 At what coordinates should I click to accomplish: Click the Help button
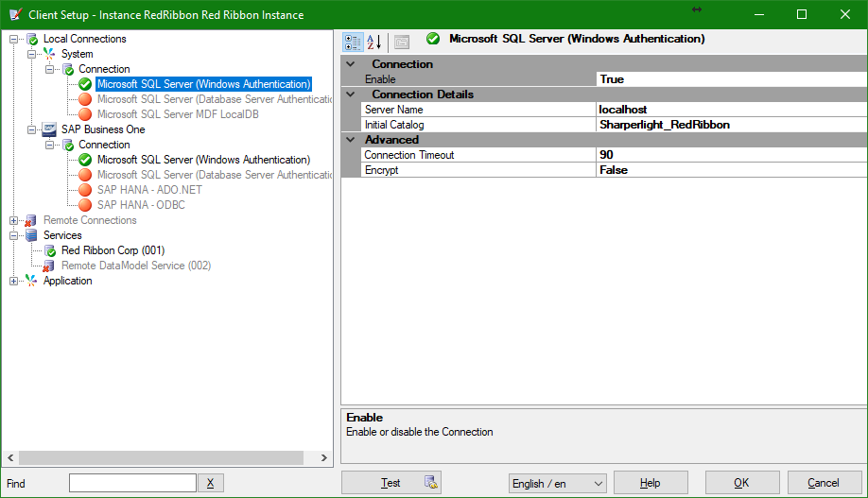click(x=651, y=483)
